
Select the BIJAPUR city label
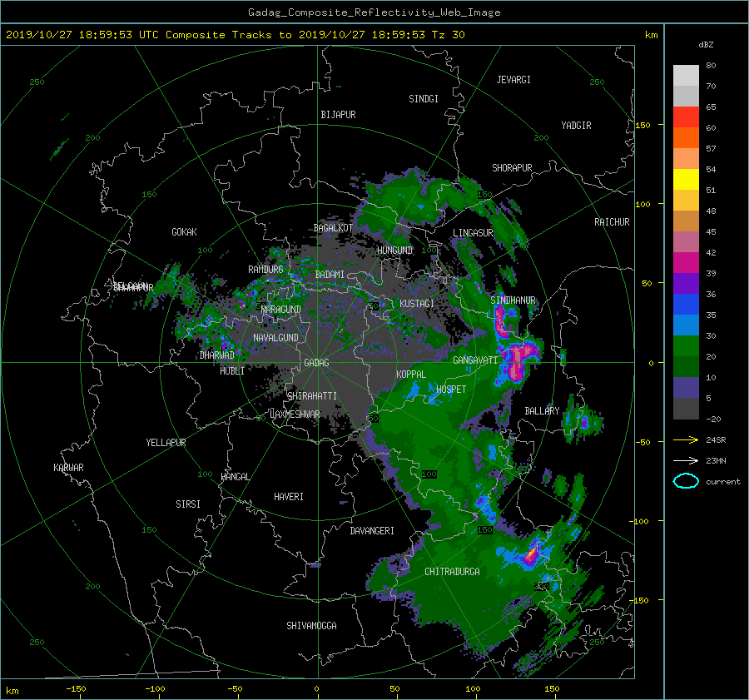(338, 115)
